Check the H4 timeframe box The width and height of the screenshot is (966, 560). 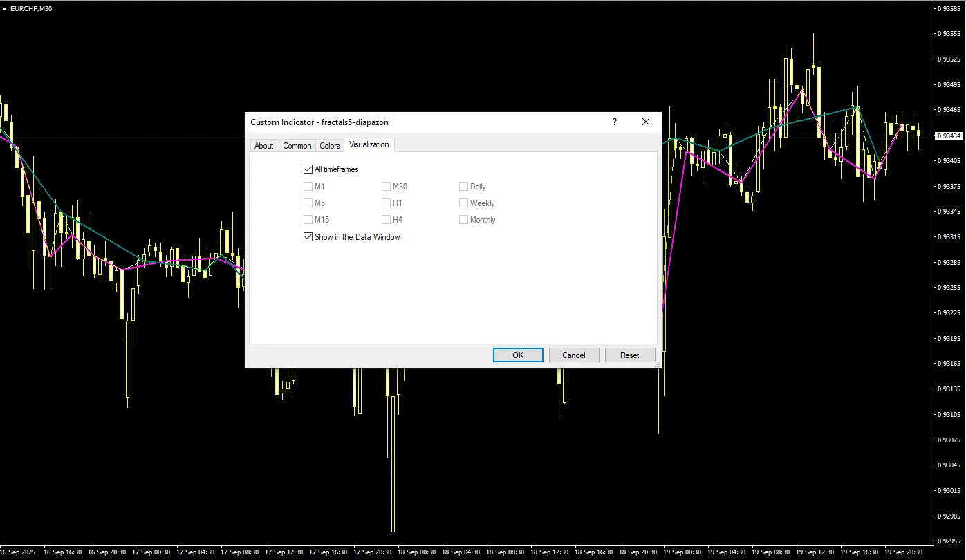click(386, 220)
